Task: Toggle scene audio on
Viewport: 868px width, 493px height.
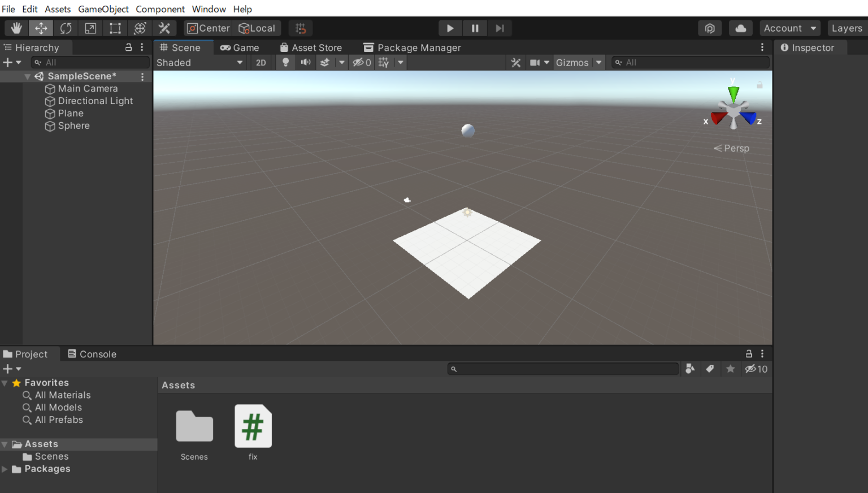Action: click(x=306, y=62)
